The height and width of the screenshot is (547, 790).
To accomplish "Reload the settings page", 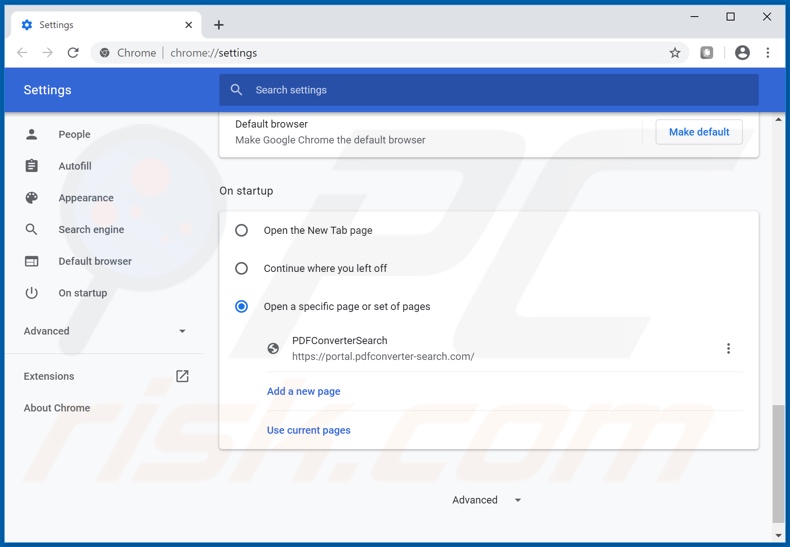I will [73, 52].
